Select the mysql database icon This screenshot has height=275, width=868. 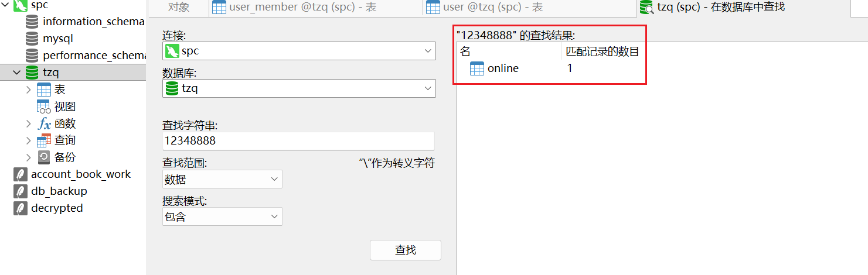point(33,39)
